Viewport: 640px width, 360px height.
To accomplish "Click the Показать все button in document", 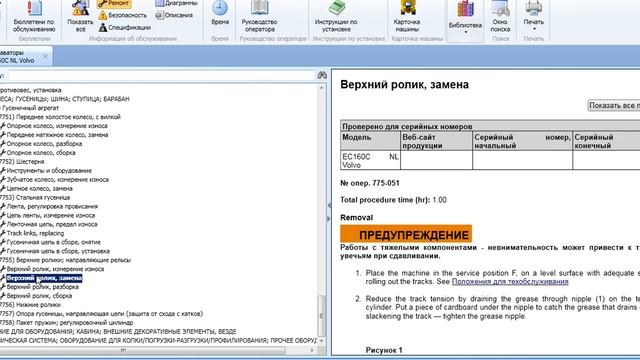I will click(614, 105).
